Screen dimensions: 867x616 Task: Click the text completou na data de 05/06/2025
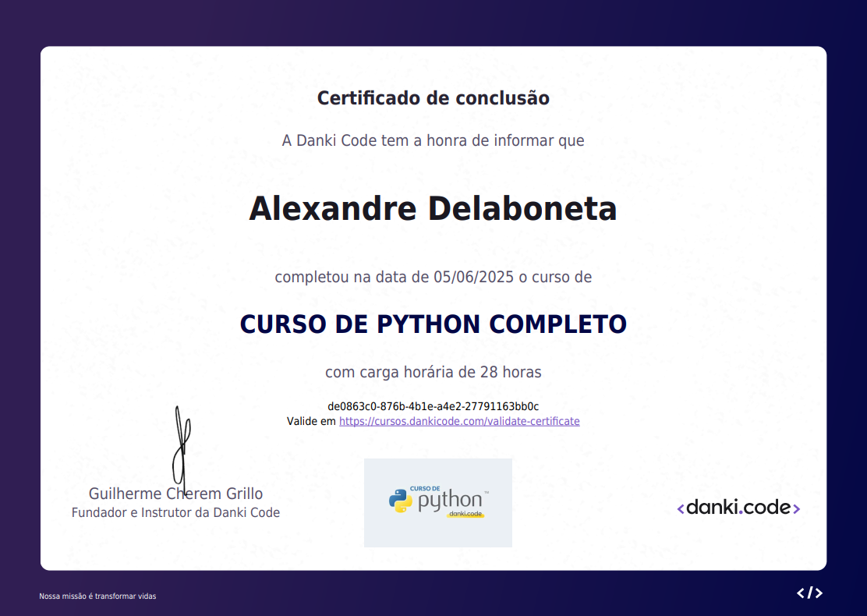pyautogui.click(x=395, y=277)
